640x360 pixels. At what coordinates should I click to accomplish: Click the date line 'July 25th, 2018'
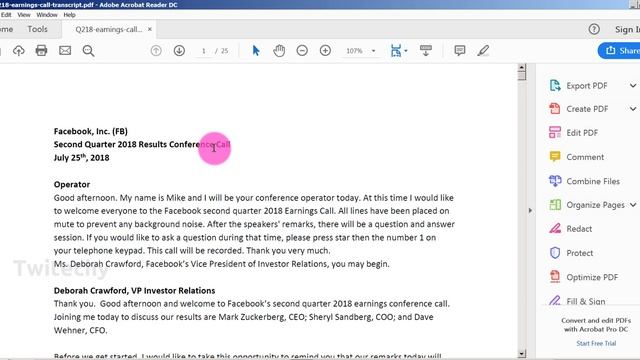[x=81, y=158]
